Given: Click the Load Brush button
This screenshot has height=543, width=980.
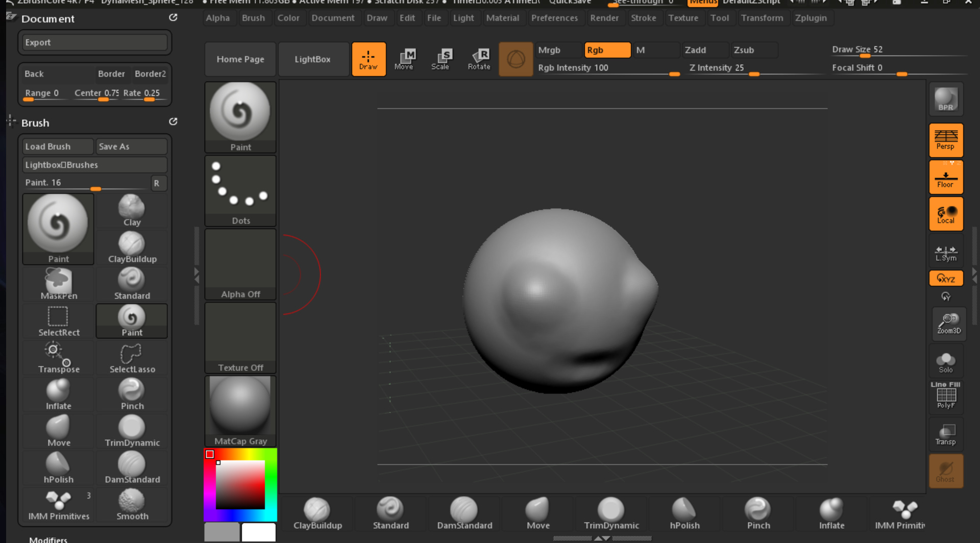Looking at the screenshot, I should (x=58, y=146).
